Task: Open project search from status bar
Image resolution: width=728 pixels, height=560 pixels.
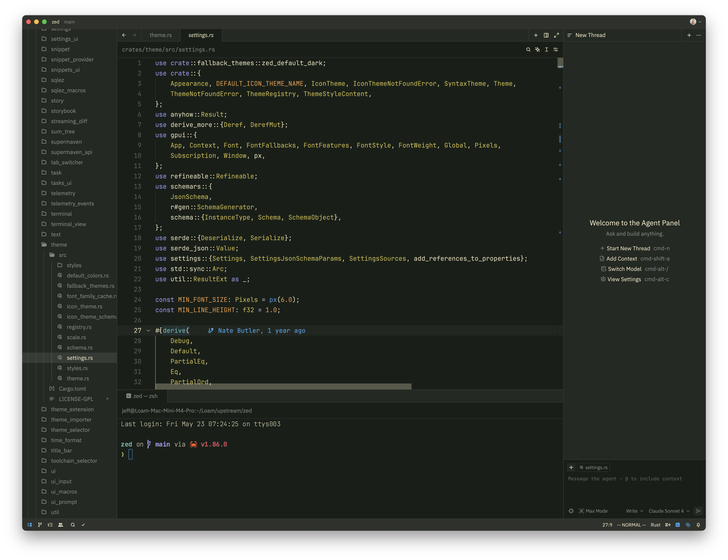Action: pos(73,525)
